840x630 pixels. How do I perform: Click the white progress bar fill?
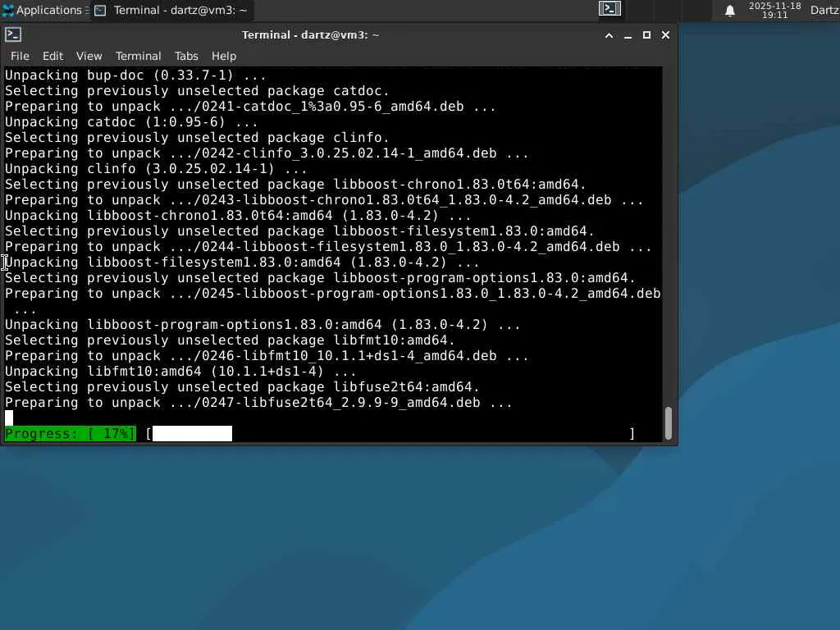(x=192, y=433)
